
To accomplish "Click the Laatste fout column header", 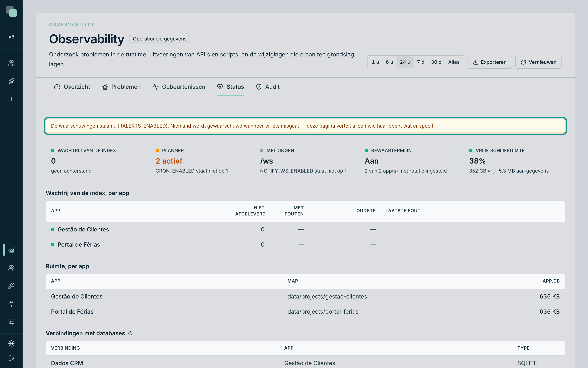I will (x=403, y=211).
